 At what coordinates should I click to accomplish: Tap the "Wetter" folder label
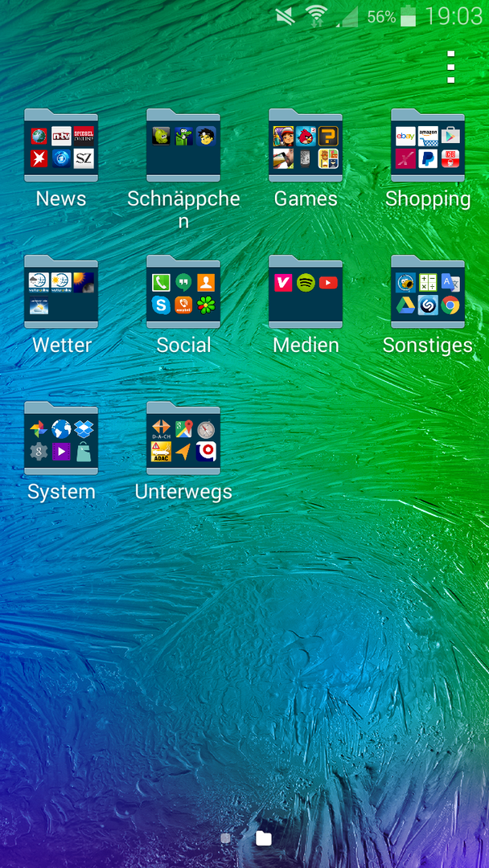click(61, 346)
